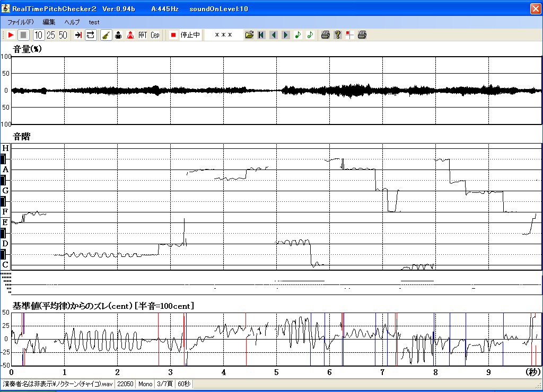The height and width of the screenshot is (392, 543).
Task: Open the ファイル(F) menu
Action: click(21, 22)
